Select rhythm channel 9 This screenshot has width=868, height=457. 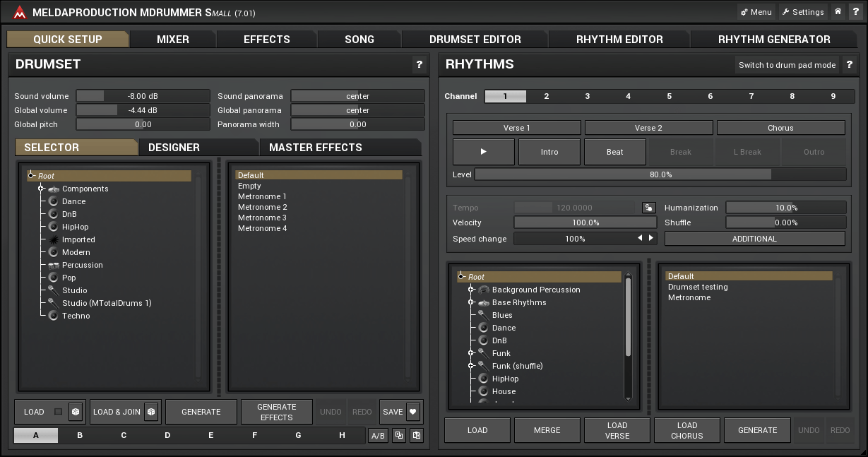click(833, 96)
